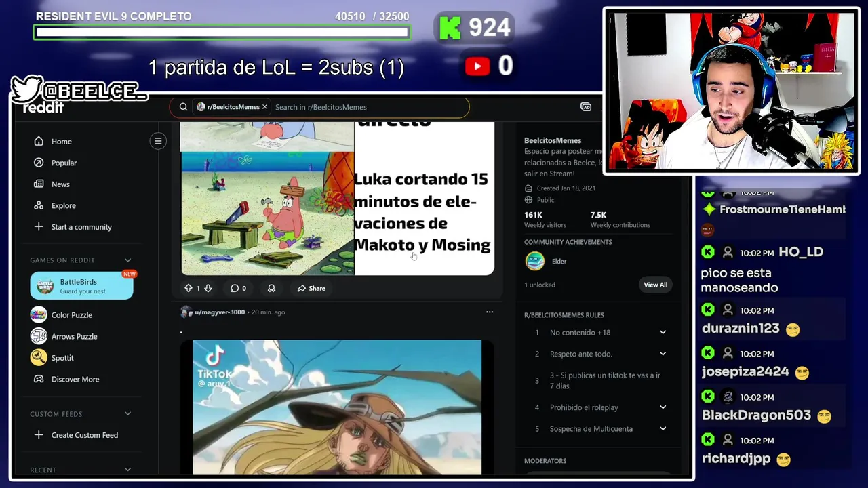868x488 pixels.
Task: Click richardjpp username in chat
Action: tap(736, 458)
